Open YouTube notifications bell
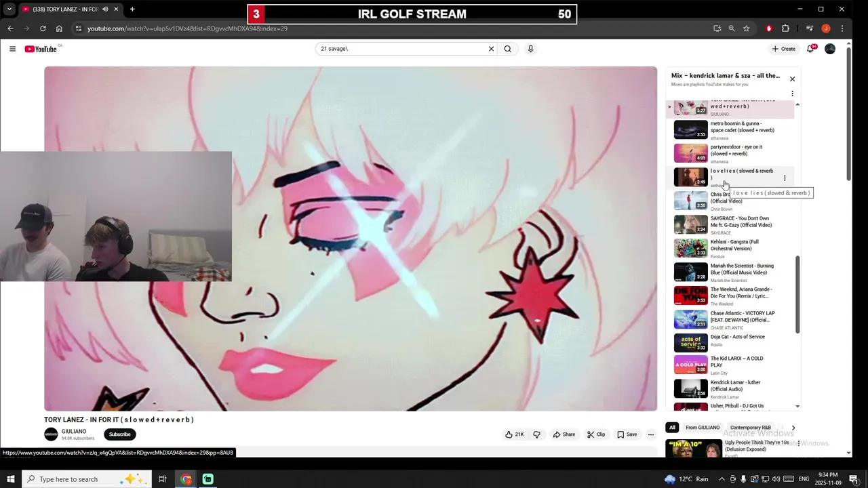The width and height of the screenshot is (868, 488). click(810, 49)
